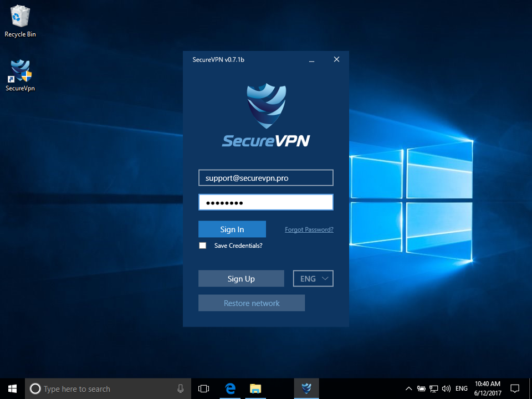Activate the search microphone icon
The height and width of the screenshot is (399, 532).
[x=181, y=389]
